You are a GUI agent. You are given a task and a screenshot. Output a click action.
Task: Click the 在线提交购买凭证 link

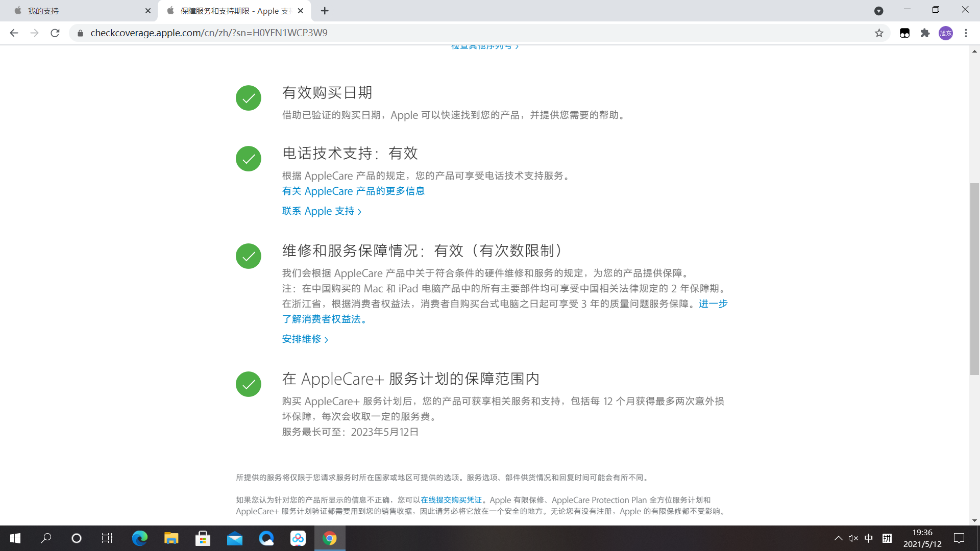click(451, 500)
